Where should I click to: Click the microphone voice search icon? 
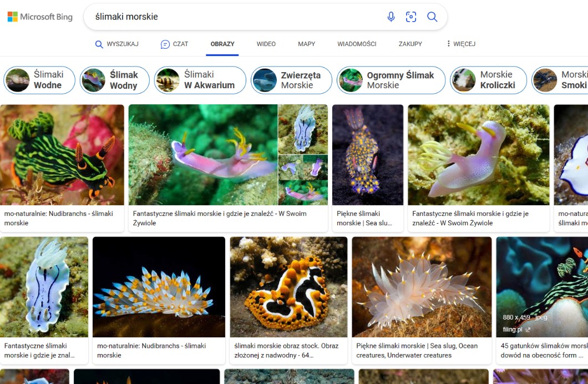(x=391, y=17)
